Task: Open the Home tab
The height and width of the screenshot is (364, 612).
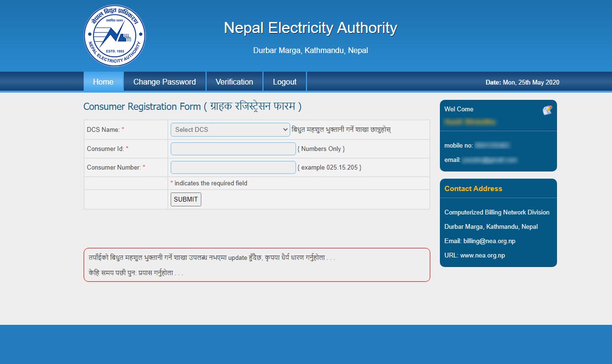Action: tap(103, 82)
